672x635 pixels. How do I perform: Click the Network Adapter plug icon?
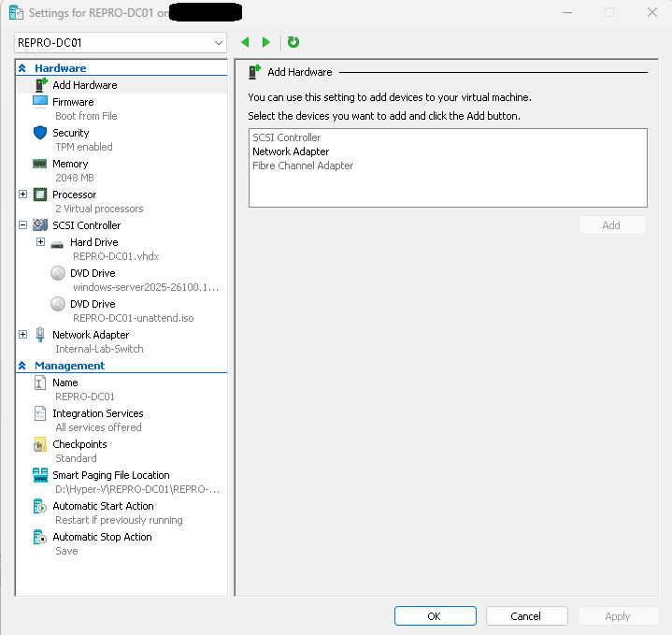pos(40,335)
